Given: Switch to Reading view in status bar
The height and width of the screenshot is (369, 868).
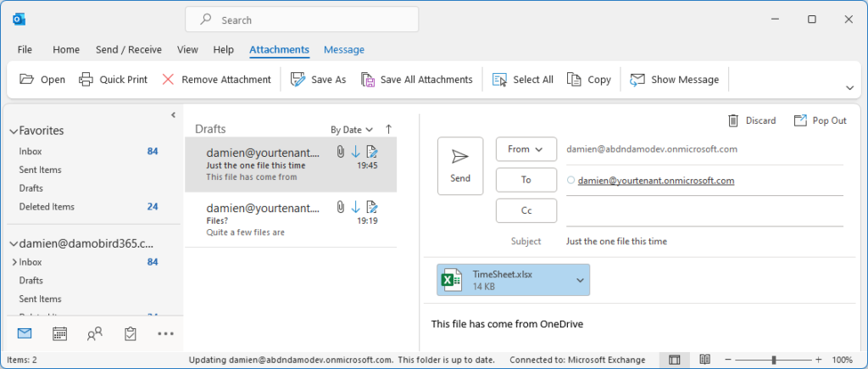Looking at the screenshot, I should coord(704,360).
